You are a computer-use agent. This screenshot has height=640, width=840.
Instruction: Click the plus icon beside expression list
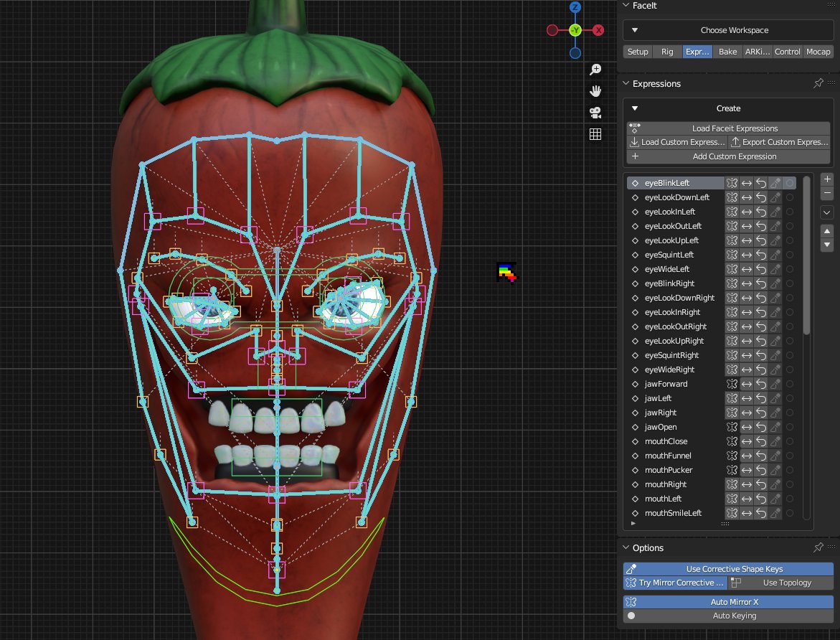pyautogui.click(x=827, y=179)
